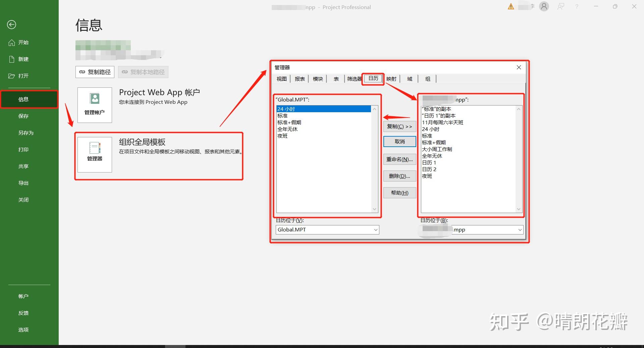The width and height of the screenshot is (644, 348).
Task: Switch to the 报表 tab
Action: click(300, 79)
